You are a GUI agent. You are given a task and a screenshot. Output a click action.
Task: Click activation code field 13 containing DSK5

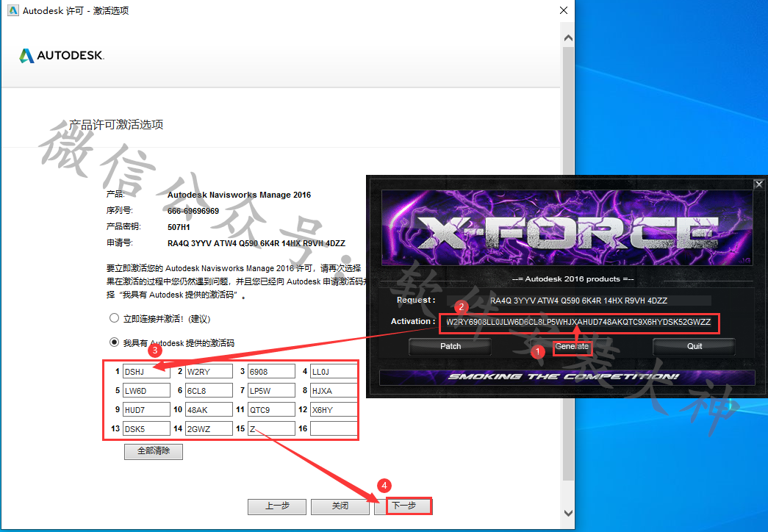pyautogui.click(x=146, y=428)
